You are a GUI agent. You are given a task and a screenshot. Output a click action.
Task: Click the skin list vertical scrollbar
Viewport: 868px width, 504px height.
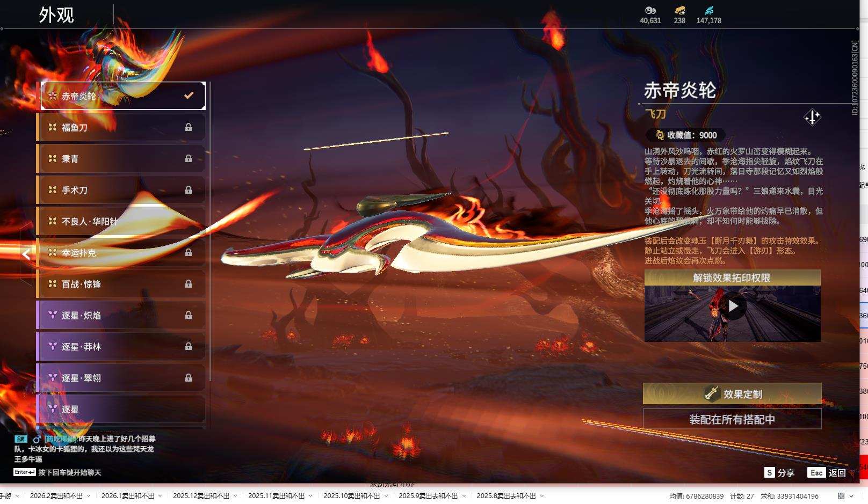[x=209, y=231]
